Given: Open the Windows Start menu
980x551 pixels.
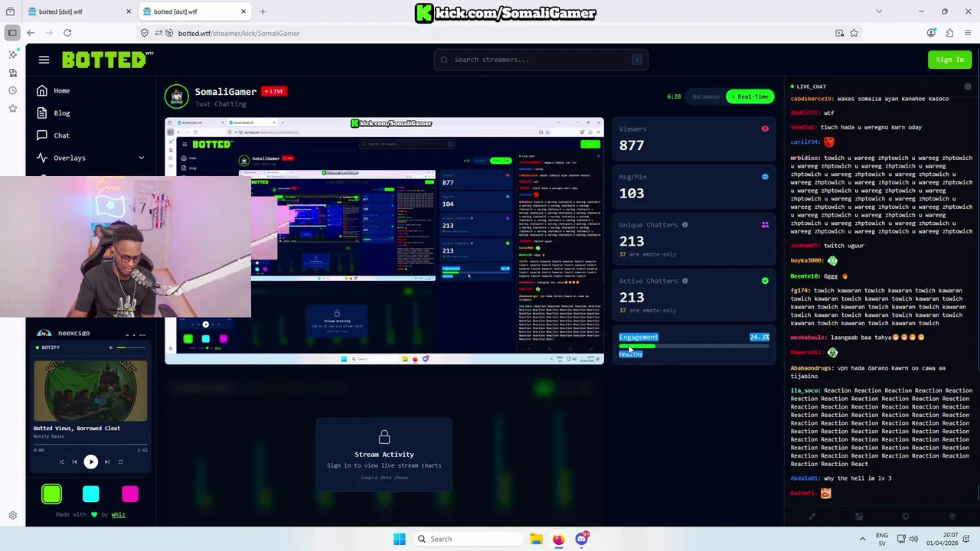Looking at the screenshot, I should tap(399, 539).
